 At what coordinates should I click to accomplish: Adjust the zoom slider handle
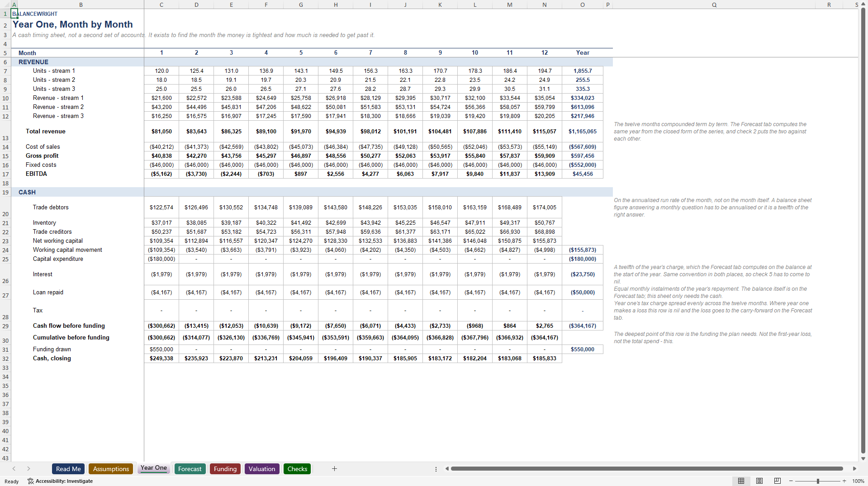[818, 481]
